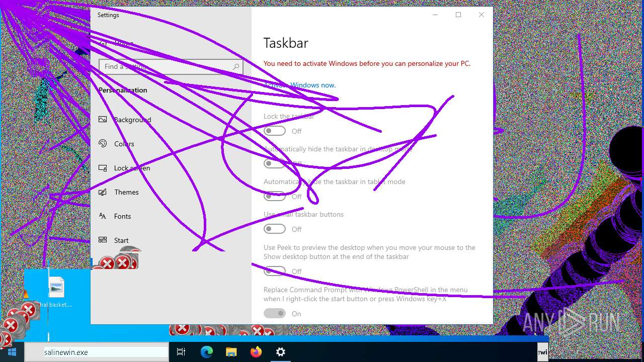644x362 pixels.
Task: Open Task View from the taskbar
Action: [x=181, y=352]
